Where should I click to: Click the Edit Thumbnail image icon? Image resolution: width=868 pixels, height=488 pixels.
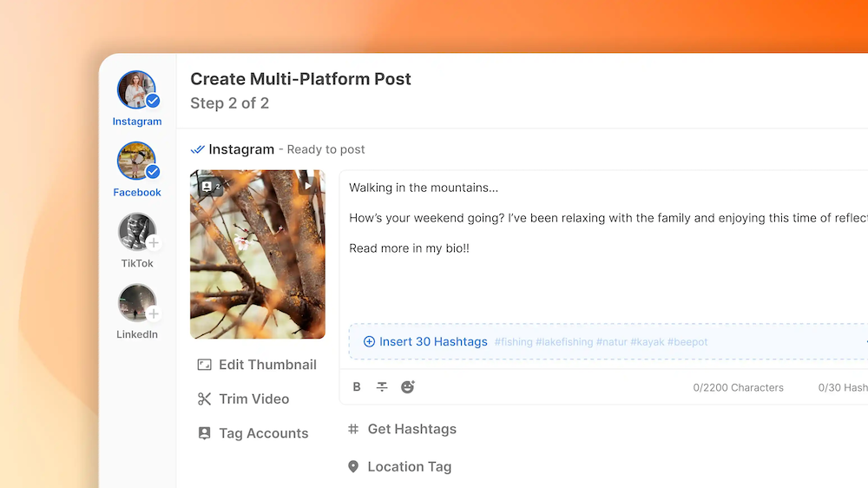pyautogui.click(x=205, y=365)
